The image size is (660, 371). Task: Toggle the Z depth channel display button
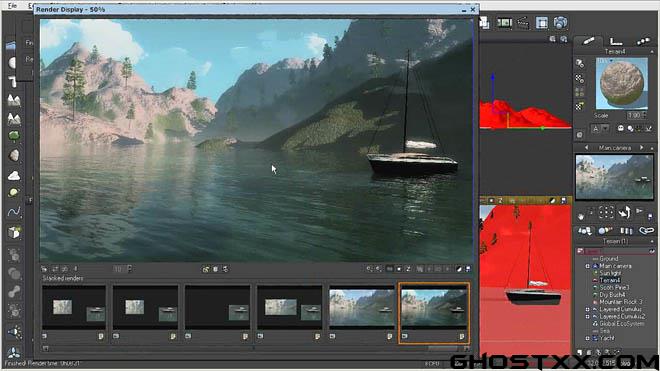tap(408, 269)
